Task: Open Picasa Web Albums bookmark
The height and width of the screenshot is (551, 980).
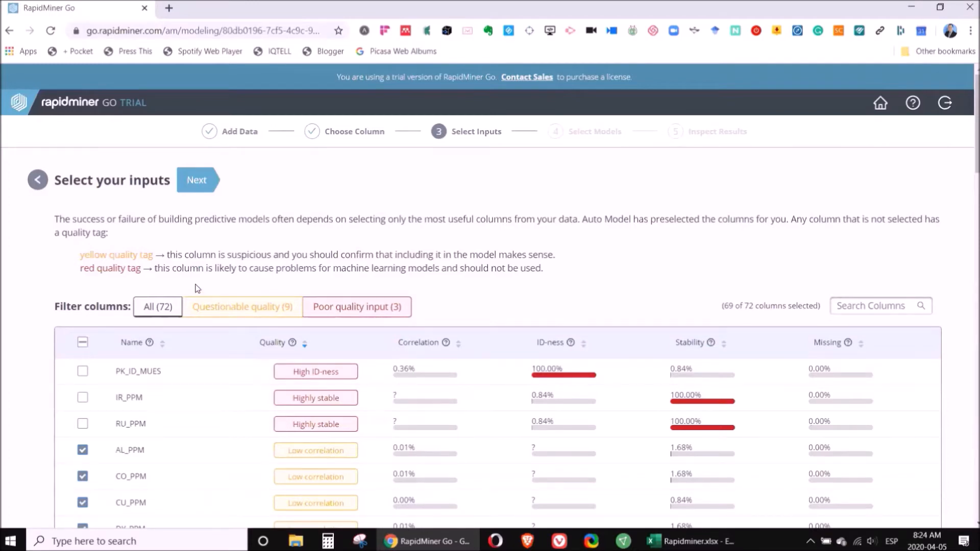Action: 396,51
